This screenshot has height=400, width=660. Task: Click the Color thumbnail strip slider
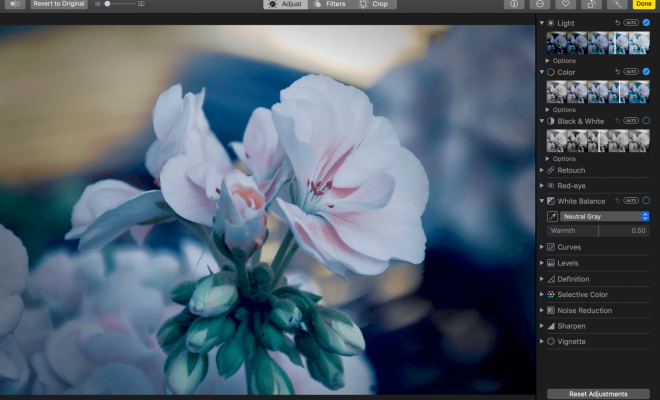[598, 92]
